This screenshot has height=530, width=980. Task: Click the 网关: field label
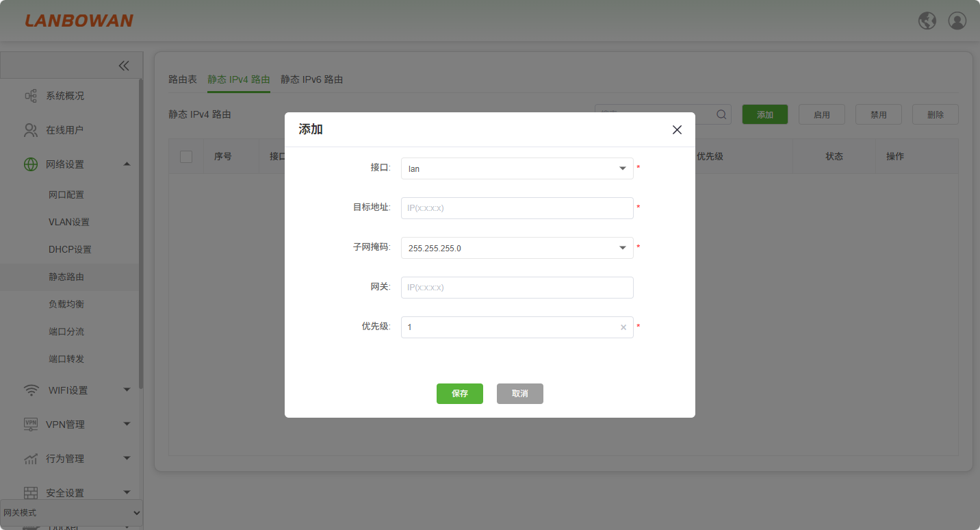click(x=381, y=287)
